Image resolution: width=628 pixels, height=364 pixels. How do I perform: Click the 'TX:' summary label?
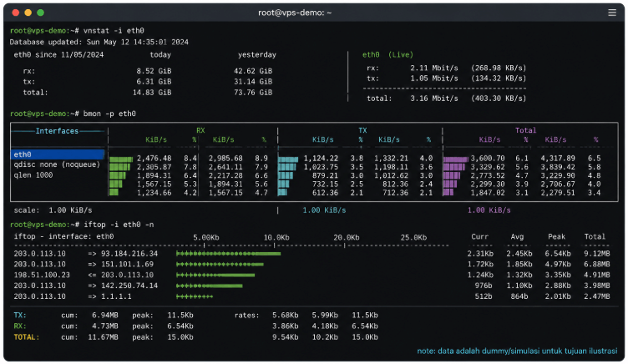tap(20, 316)
